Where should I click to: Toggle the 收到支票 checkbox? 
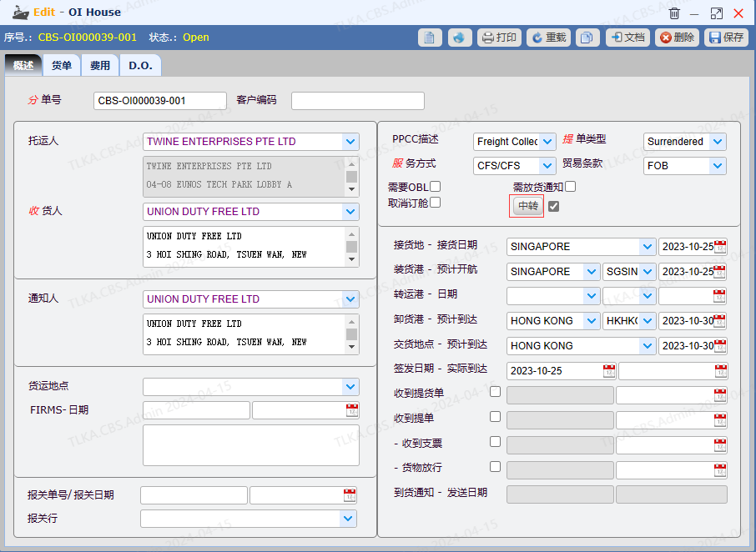(x=495, y=442)
